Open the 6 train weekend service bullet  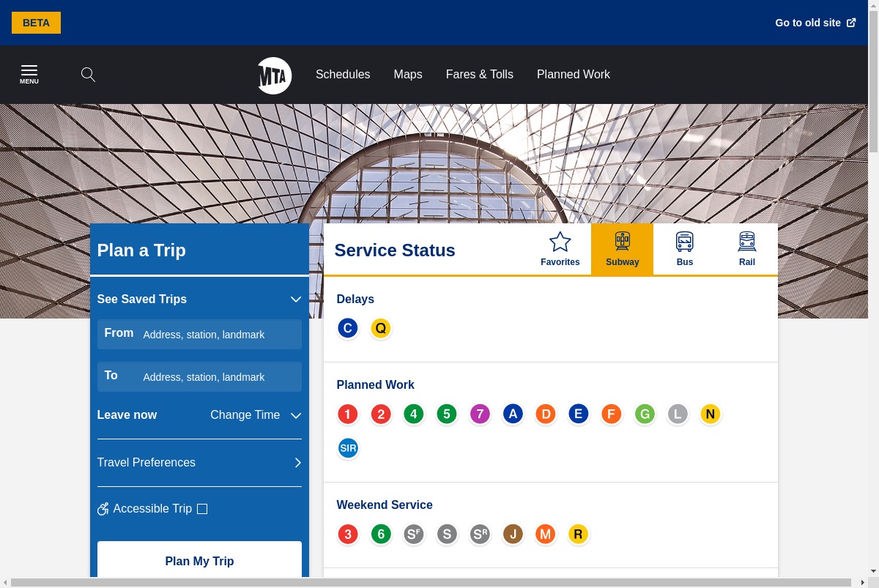click(381, 535)
